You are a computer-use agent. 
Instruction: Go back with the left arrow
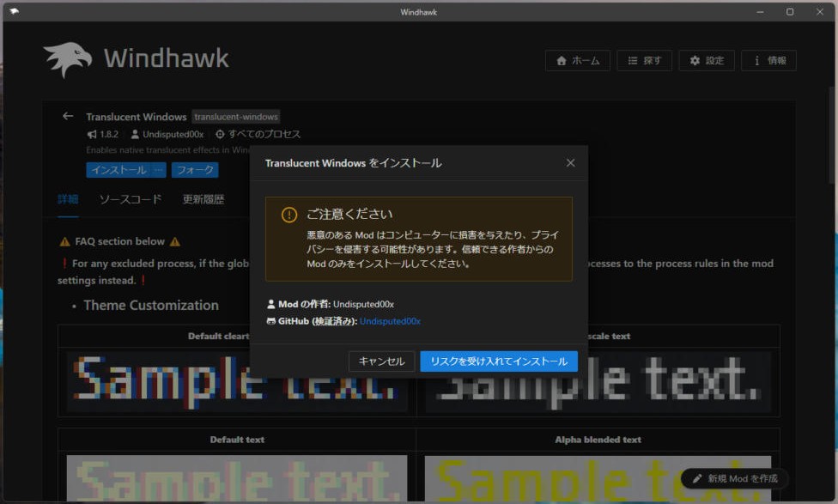pyautogui.click(x=68, y=116)
